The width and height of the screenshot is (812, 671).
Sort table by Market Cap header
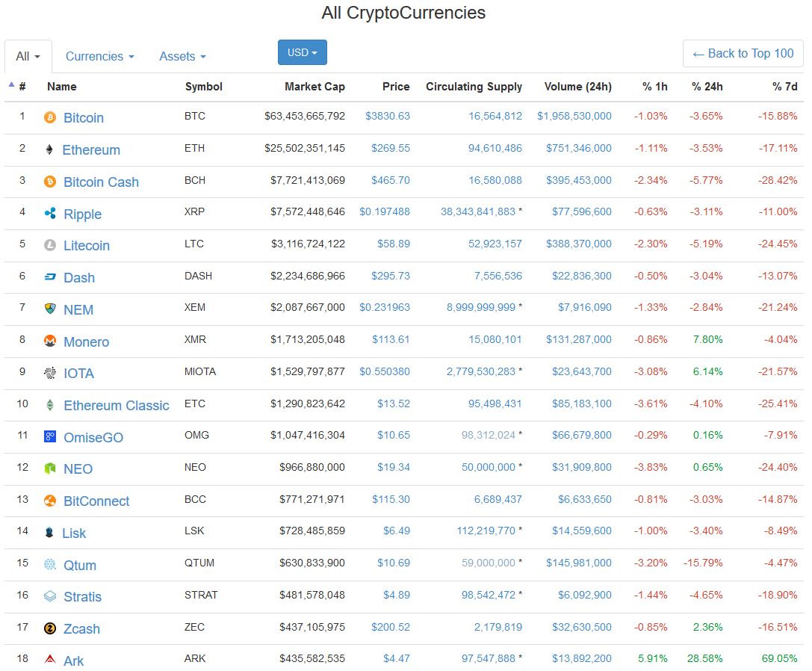tap(314, 87)
